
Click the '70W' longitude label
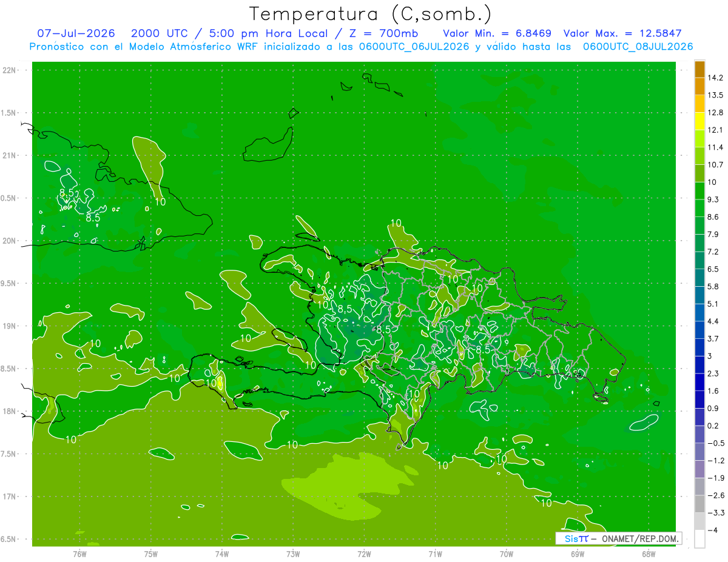pos(507,554)
